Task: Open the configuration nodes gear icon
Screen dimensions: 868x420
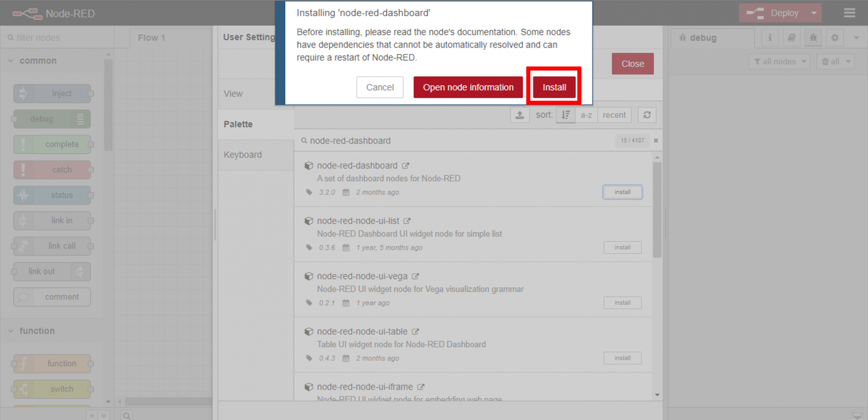Action: (x=835, y=38)
